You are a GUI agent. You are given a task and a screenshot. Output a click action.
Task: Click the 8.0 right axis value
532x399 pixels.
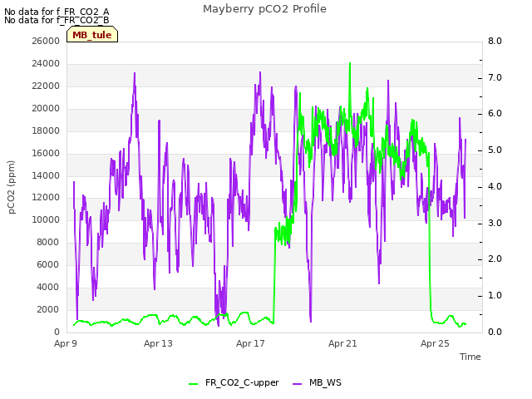pyautogui.click(x=495, y=41)
